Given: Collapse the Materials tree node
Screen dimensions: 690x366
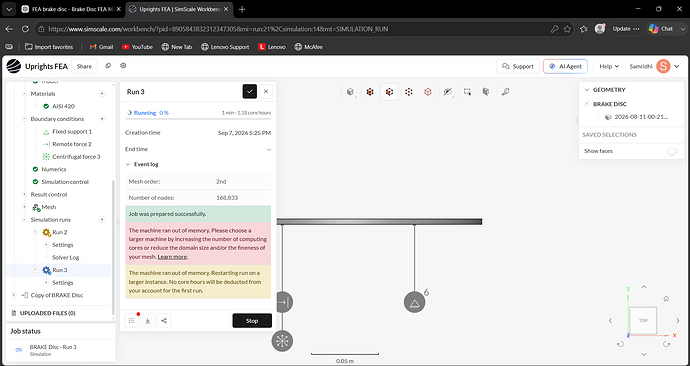Looking at the screenshot, I should coord(25,94).
